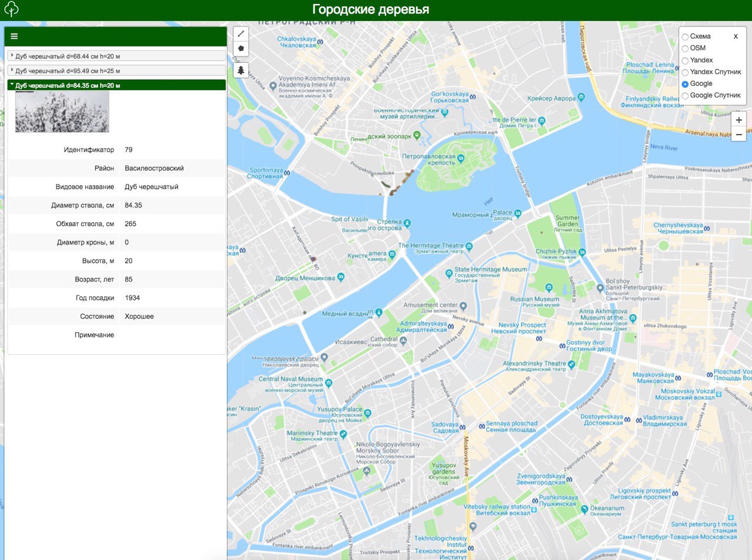This screenshot has width=752, height=560.
Task: Click the Chizhik-Pyzhik marker
Action: (582, 253)
